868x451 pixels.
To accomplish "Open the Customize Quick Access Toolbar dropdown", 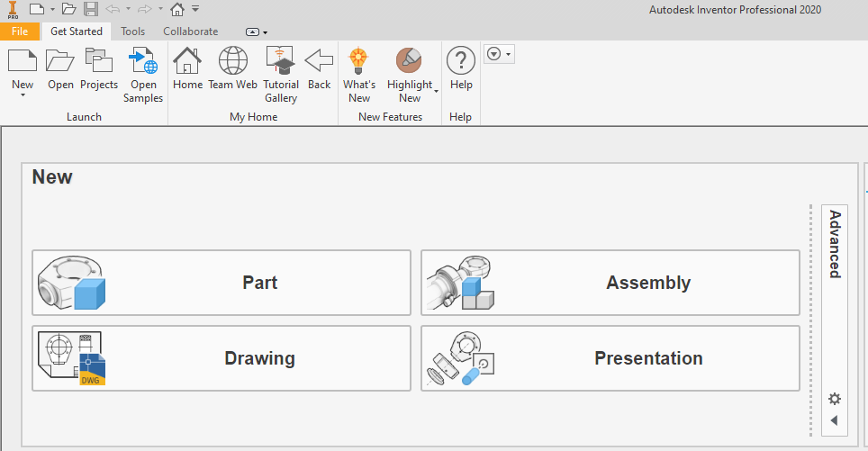I will pos(195,9).
